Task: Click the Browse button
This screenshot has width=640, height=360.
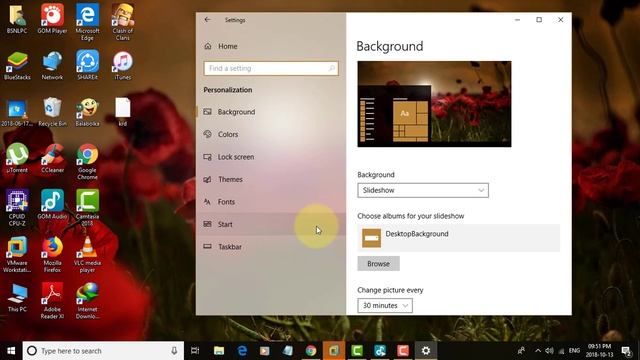Action: (x=378, y=264)
